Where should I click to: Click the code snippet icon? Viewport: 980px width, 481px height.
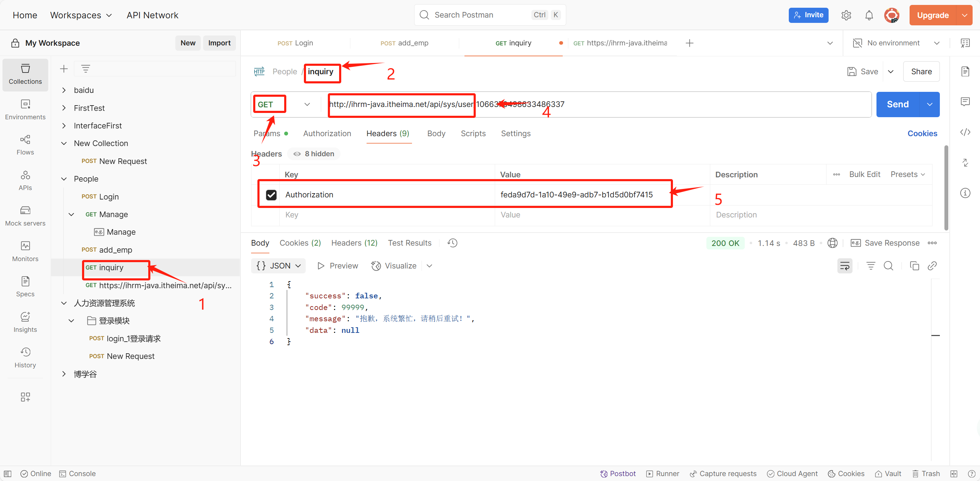tap(965, 132)
